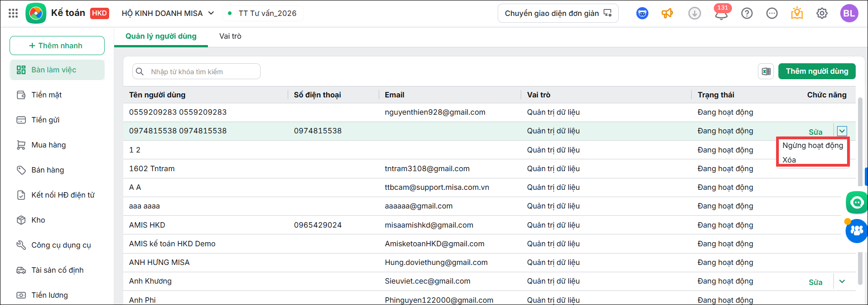868x305 pixels.
Task: Click the Tài sản cố định truck icon
Action: [21, 270]
